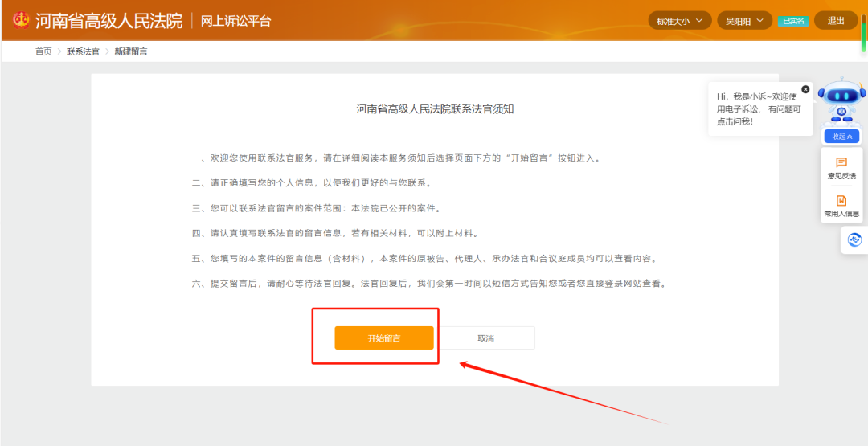Go to 首页 in breadcrumb
868x446 pixels.
click(43, 51)
